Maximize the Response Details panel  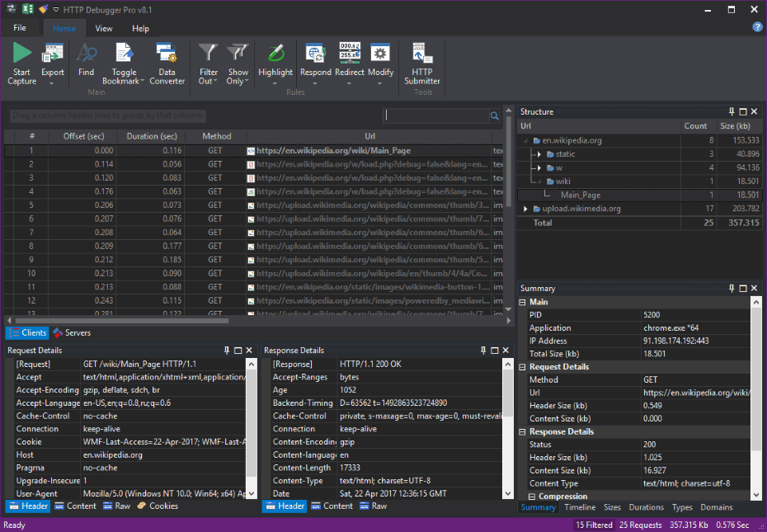[494, 350]
